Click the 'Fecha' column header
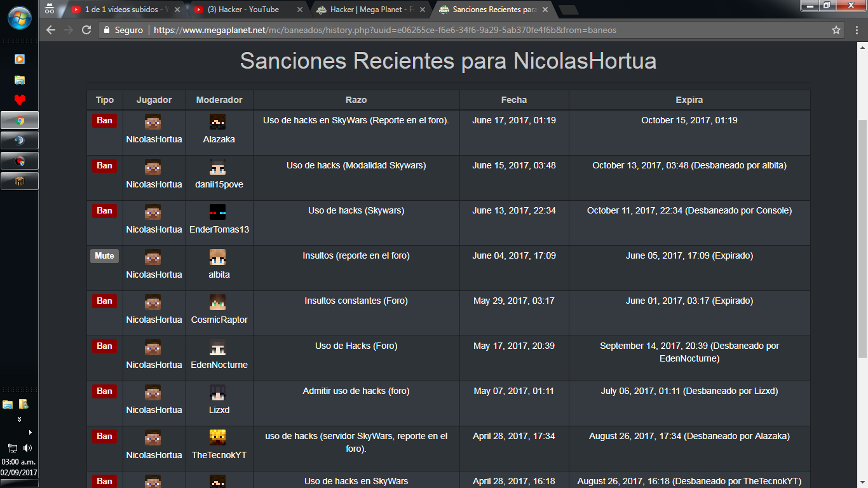Screen dimensions: 868x488 click(x=514, y=100)
